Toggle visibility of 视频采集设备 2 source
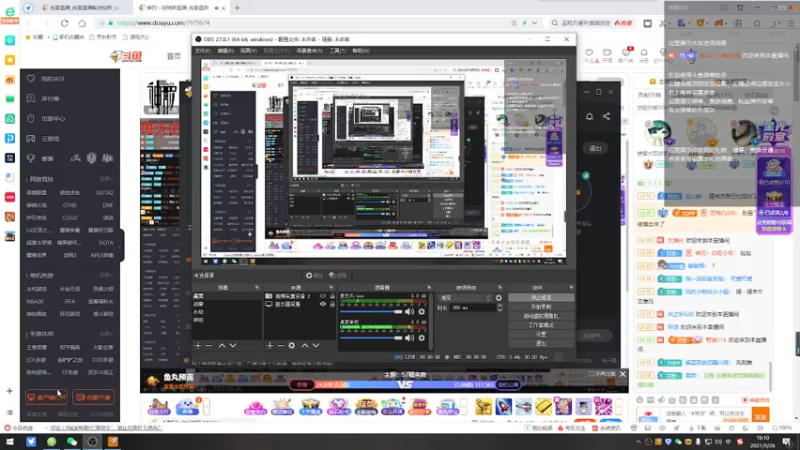This screenshot has width=800, height=450. point(322,296)
